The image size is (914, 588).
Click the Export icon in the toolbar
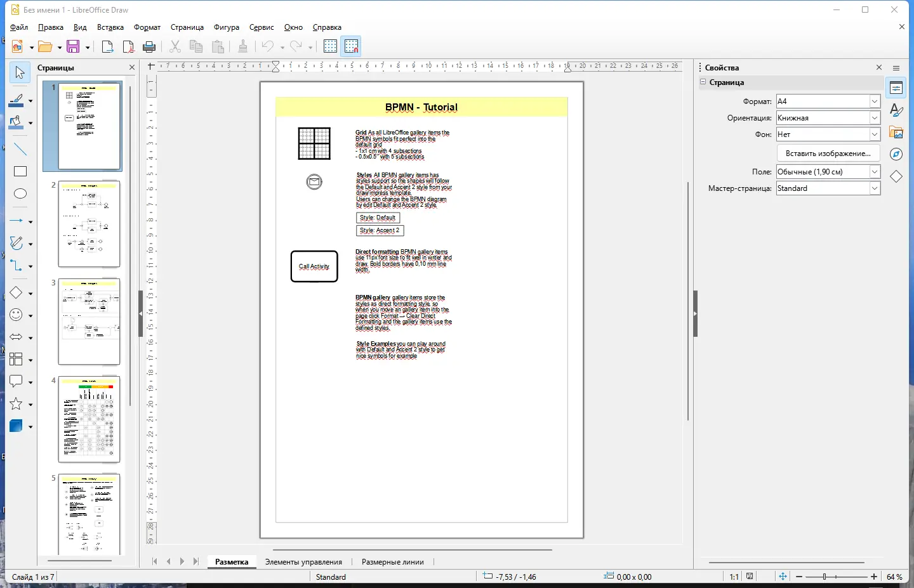tap(107, 46)
